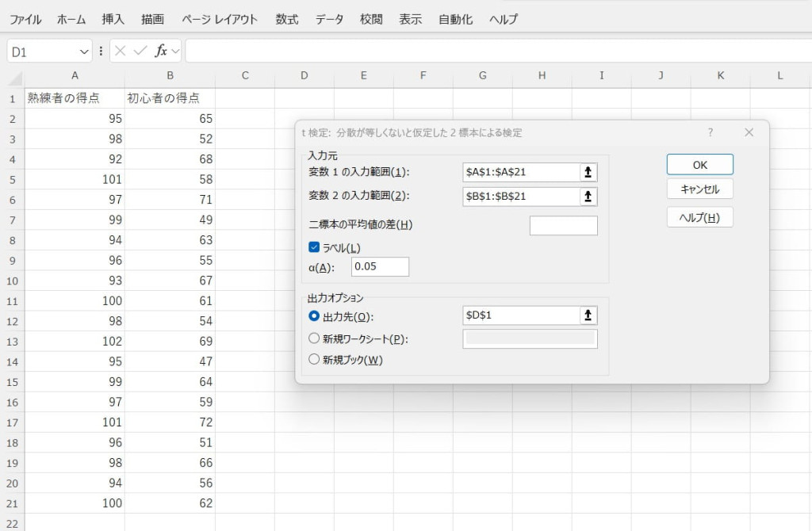Open the 数式 ribbon tab
The image size is (812, 531).
coord(287,19)
